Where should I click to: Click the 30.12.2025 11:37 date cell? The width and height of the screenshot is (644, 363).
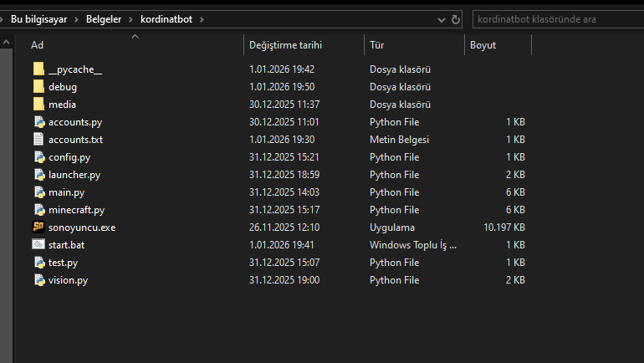tap(284, 105)
